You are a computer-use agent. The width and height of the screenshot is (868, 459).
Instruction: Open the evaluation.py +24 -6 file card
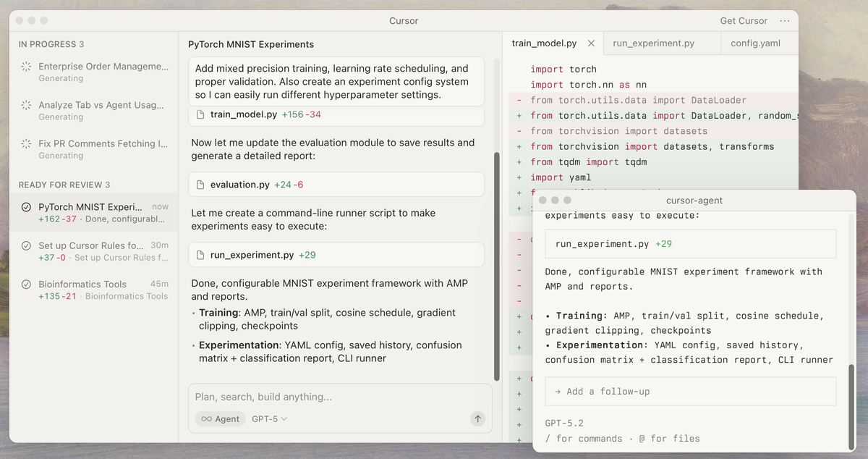coord(337,185)
